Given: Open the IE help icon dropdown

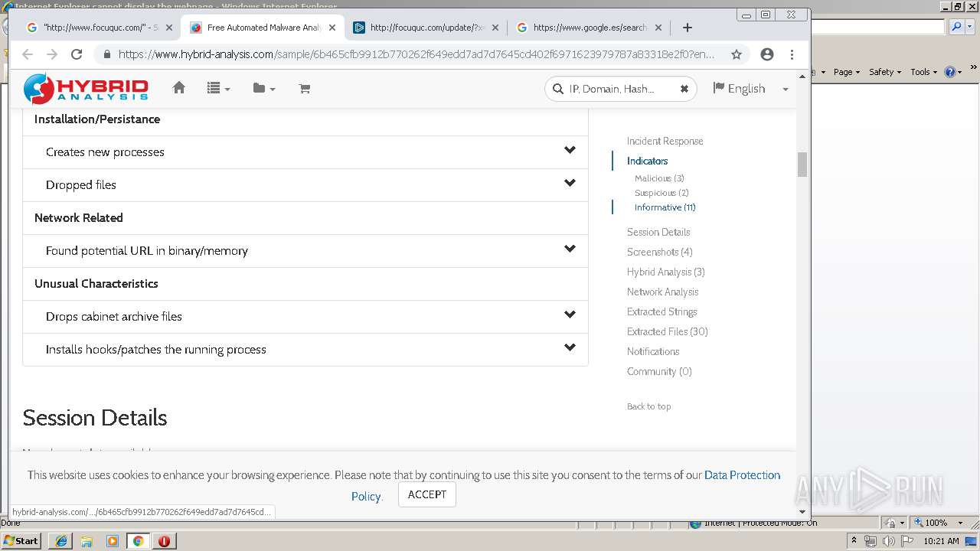Looking at the screenshot, I should pyautogui.click(x=953, y=72).
